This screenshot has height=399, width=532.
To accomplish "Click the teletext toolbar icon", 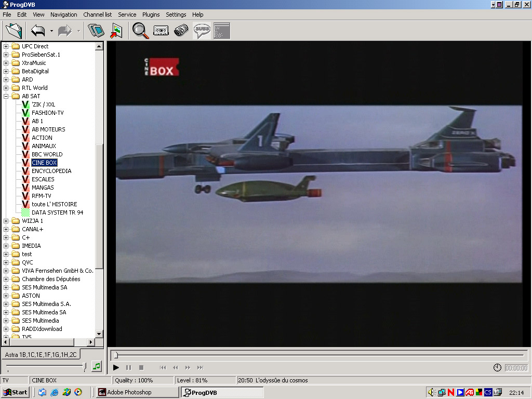I will (222, 31).
